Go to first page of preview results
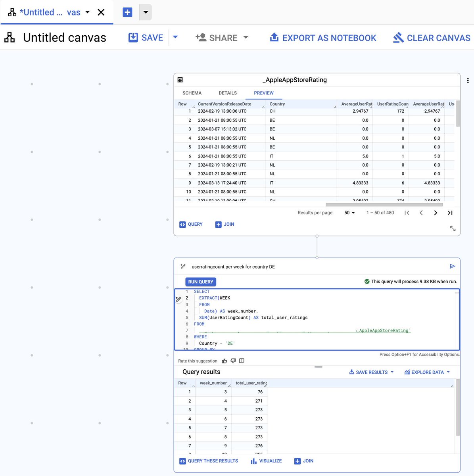Viewport: 474px width, 476px height. [407, 213]
